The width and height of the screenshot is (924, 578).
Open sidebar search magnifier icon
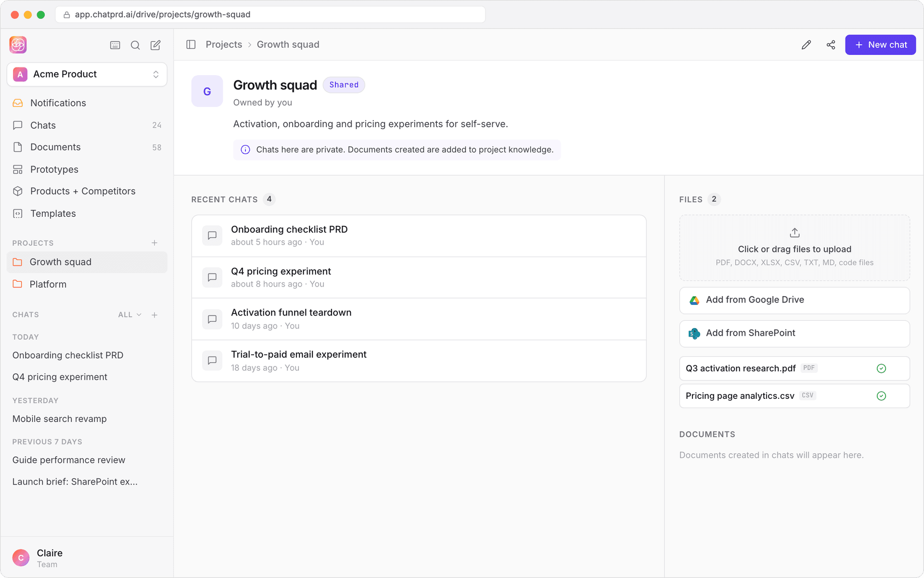click(135, 45)
